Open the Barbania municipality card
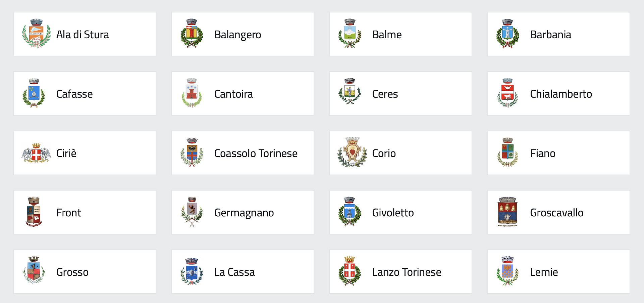This screenshot has height=303, width=644. tap(558, 34)
